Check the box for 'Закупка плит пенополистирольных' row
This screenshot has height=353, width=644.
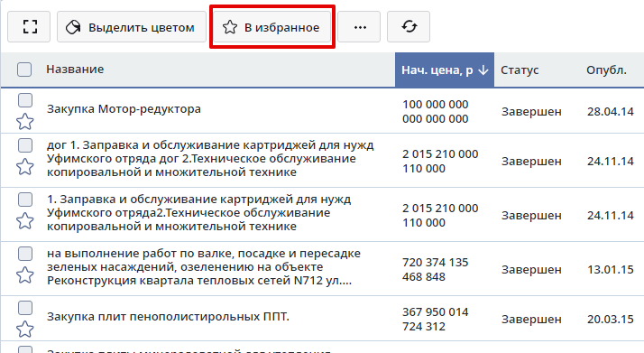tap(25, 308)
